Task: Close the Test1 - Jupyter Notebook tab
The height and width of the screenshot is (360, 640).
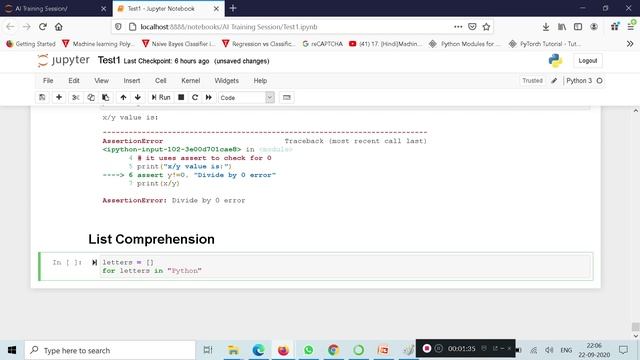Action: [216, 9]
